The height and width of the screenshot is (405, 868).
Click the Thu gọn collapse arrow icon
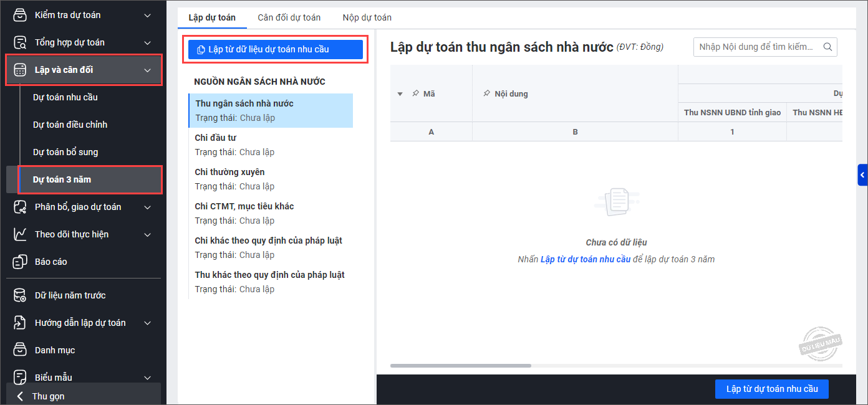(x=20, y=396)
